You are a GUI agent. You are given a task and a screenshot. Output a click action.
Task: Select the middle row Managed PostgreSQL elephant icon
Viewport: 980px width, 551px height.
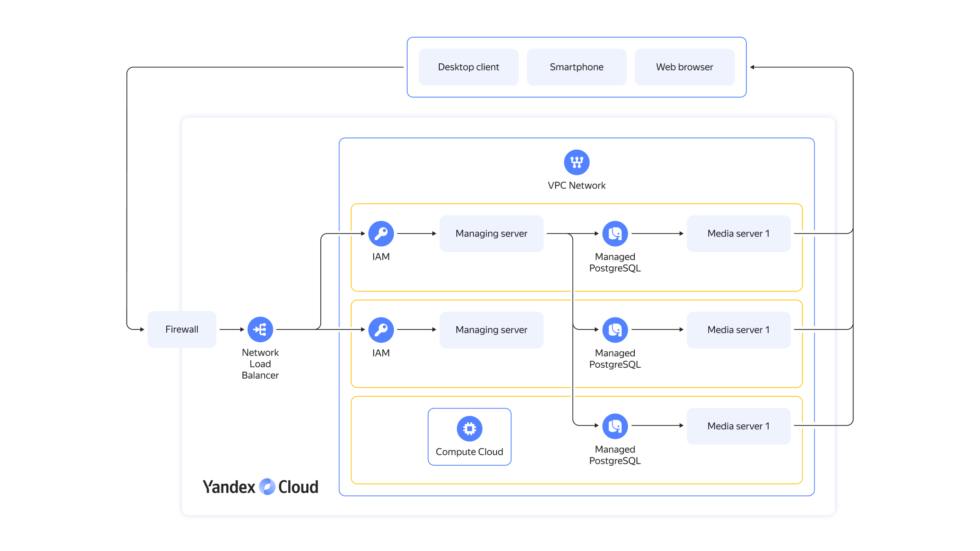tap(615, 330)
